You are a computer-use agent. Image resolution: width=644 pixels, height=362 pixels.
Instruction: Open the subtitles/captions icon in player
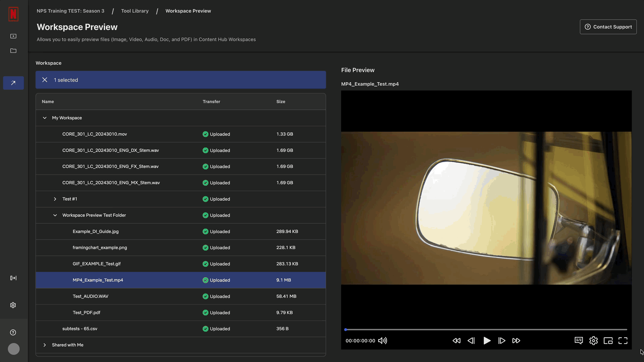pos(579,341)
